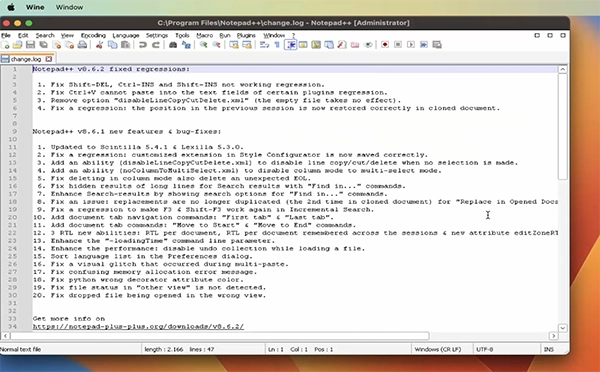This screenshot has height=372, width=600.
Task: Open the Settings menu
Action: pos(157,36)
